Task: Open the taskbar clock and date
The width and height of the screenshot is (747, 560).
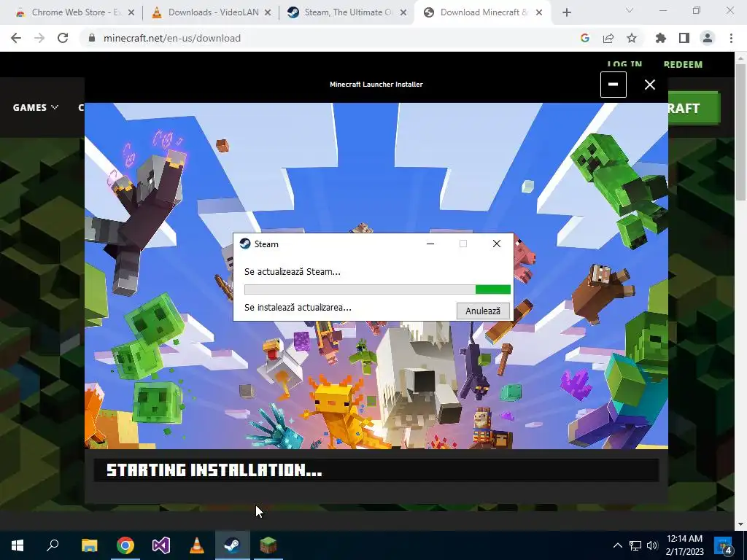Action: tap(684, 545)
